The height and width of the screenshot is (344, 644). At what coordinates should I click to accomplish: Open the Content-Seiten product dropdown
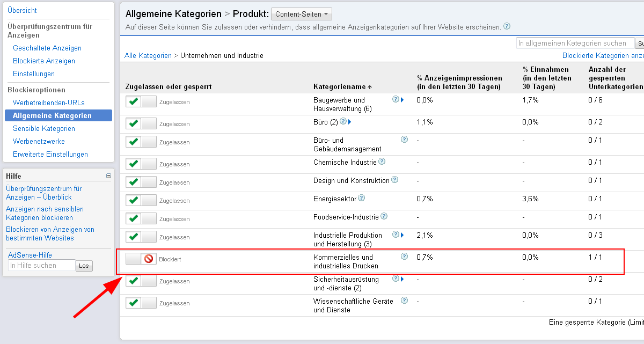(302, 14)
